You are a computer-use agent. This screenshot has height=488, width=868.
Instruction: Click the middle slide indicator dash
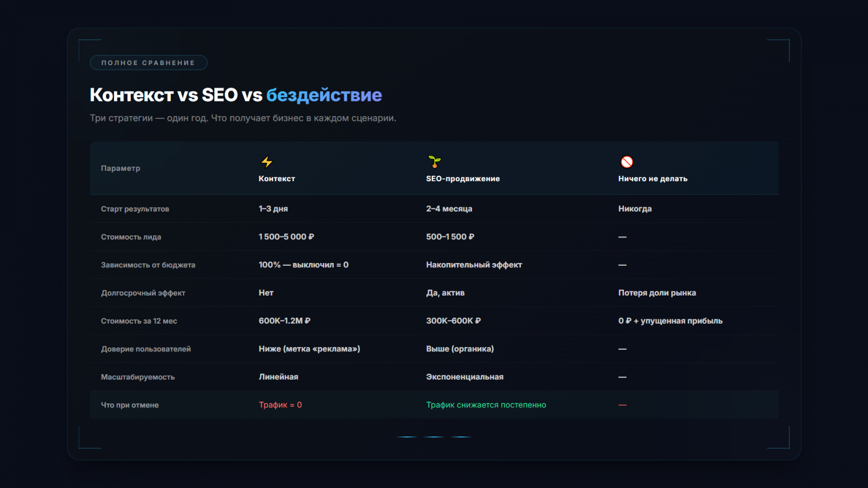(434, 436)
